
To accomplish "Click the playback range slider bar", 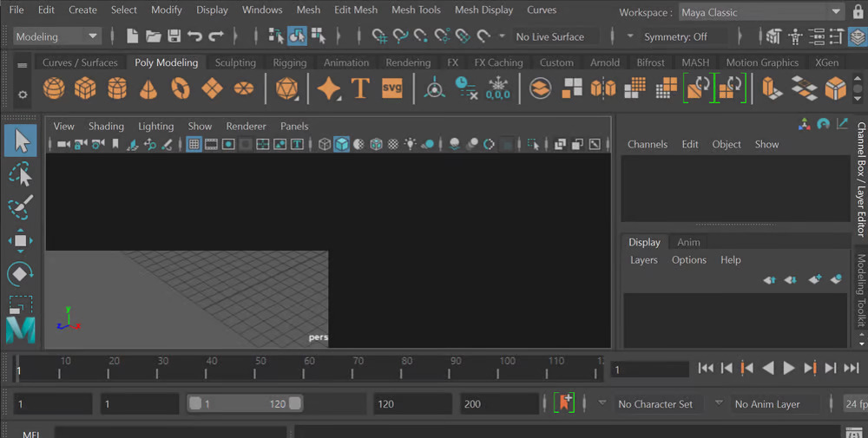I will [x=246, y=404].
